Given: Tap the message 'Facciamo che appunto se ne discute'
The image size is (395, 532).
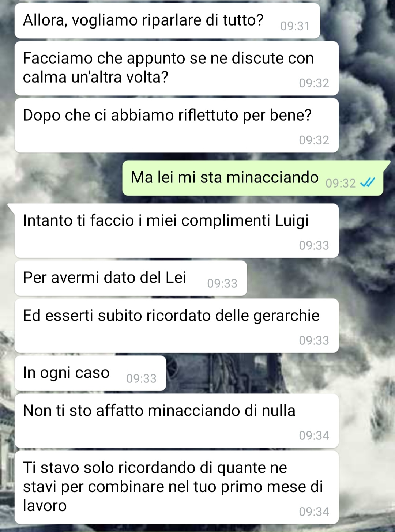Looking at the screenshot, I should (176, 68).
